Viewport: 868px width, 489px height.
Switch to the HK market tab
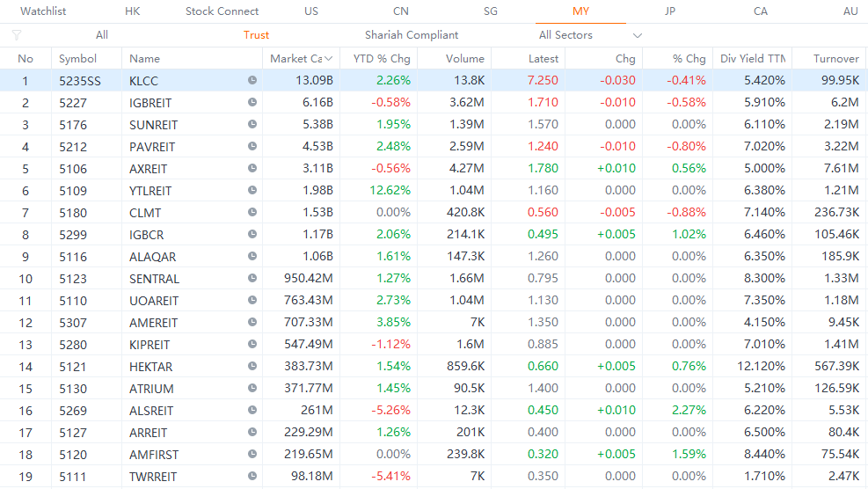(x=132, y=11)
